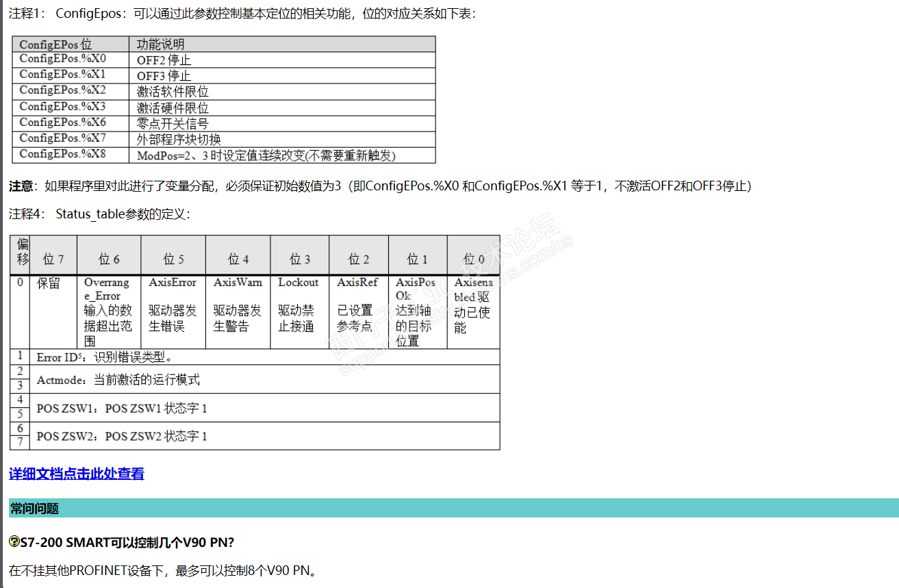Select the Lockout 驱动禁止接通 cell
This screenshot has height=588, width=899.
[x=300, y=311]
